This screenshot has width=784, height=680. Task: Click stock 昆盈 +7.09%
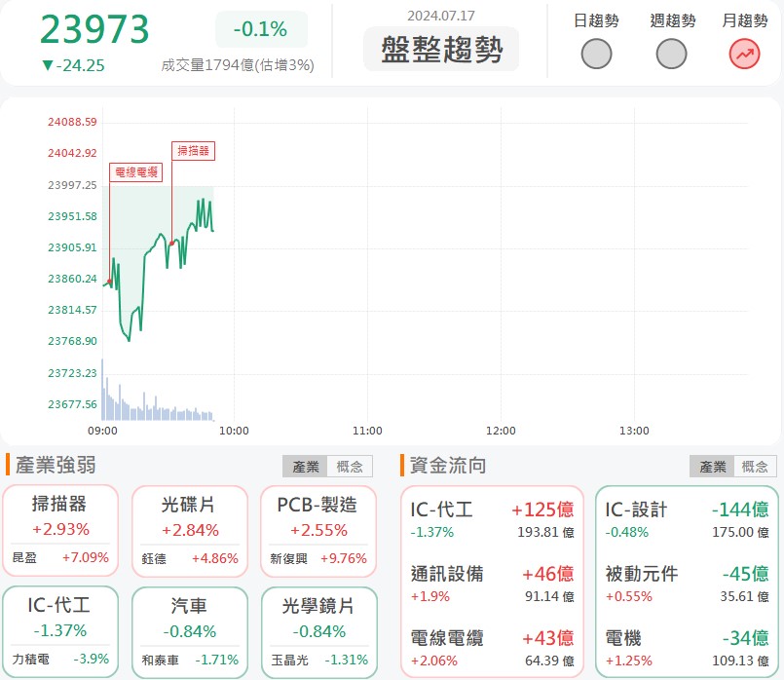click(60, 557)
